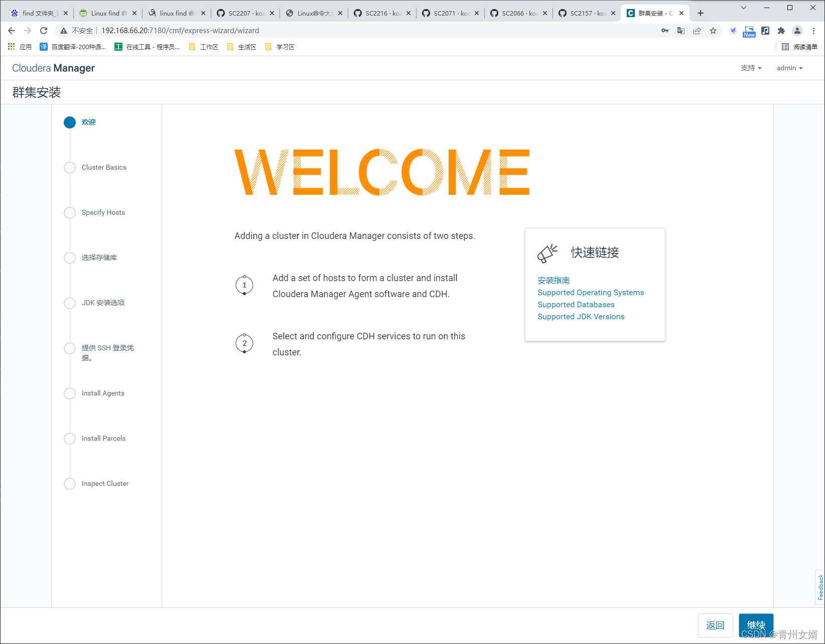825x644 pixels.
Task: Open Supported JDK Versions link
Action: [x=581, y=316]
